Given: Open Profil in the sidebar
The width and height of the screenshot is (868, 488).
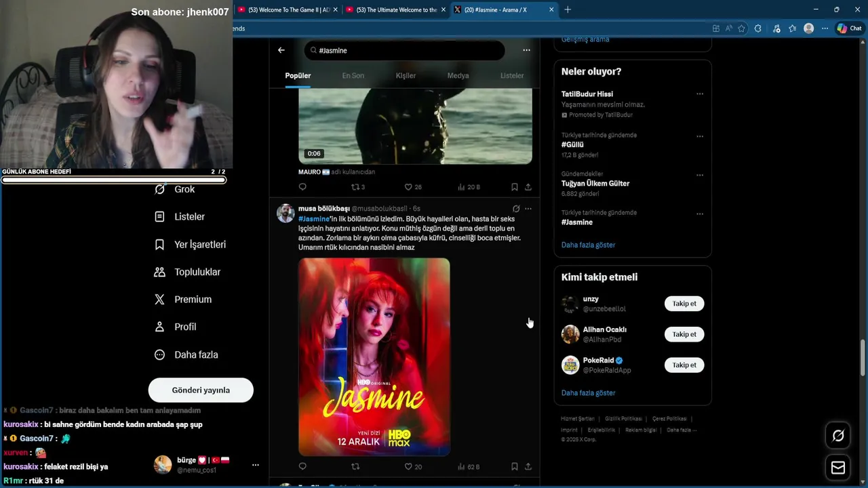Looking at the screenshot, I should [176, 327].
